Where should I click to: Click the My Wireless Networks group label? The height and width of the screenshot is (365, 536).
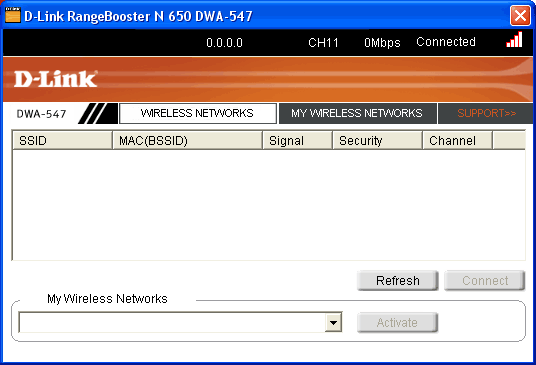click(x=107, y=299)
